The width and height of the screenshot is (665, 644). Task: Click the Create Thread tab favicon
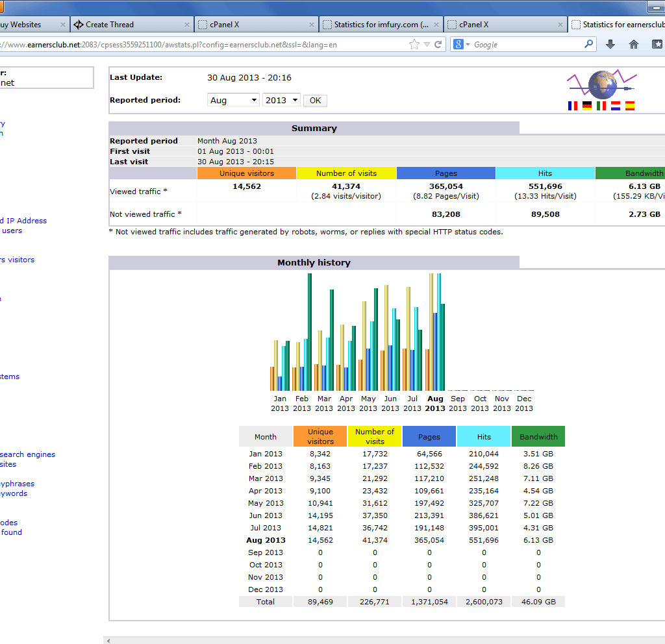pos(79,25)
